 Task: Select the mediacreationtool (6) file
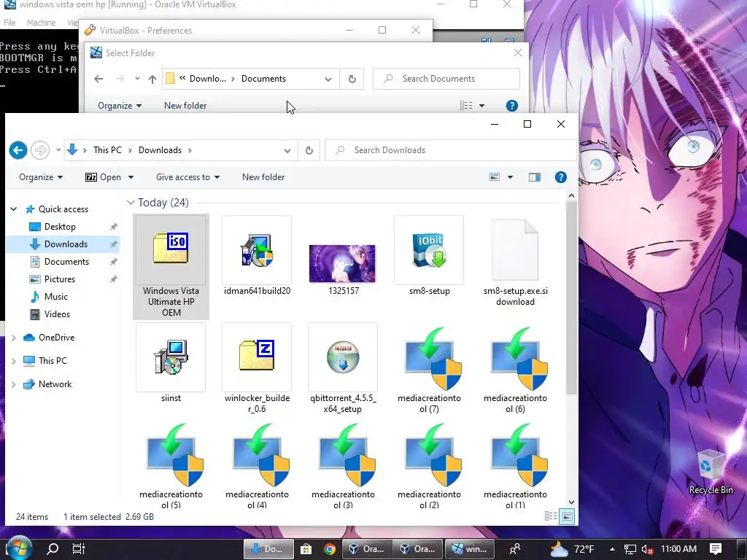click(515, 368)
